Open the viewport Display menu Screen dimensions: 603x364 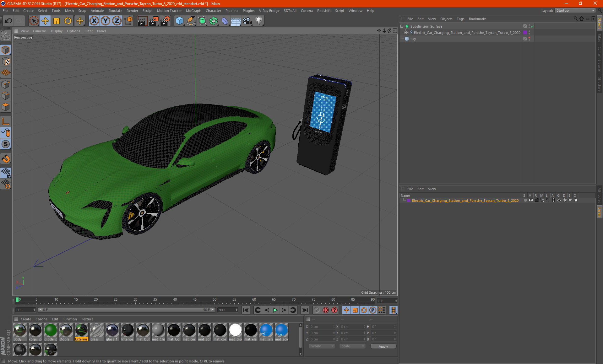[x=57, y=31]
